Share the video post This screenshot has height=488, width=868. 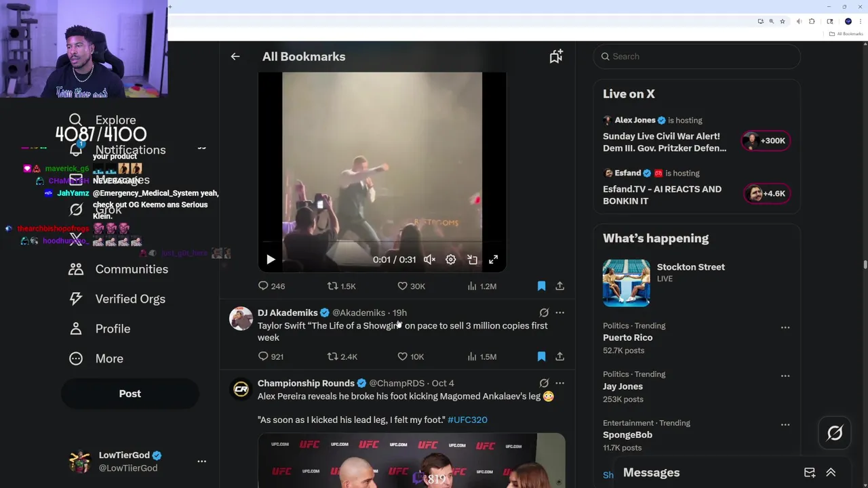(x=560, y=286)
